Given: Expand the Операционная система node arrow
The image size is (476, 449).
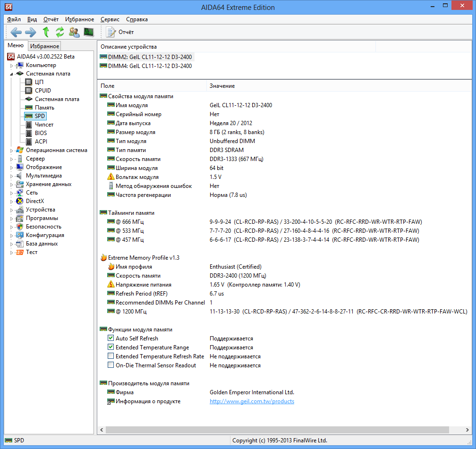Looking at the screenshot, I should click(11, 150).
